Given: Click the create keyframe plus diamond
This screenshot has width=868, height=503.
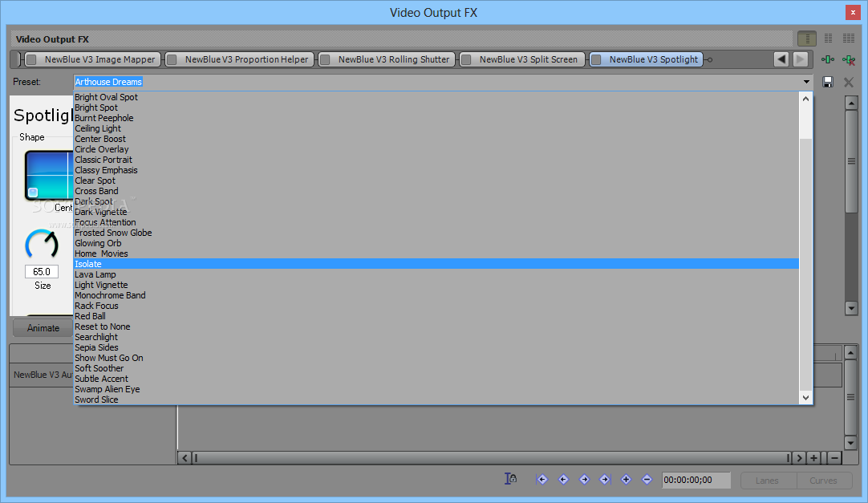Looking at the screenshot, I should [x=626, y=479].
